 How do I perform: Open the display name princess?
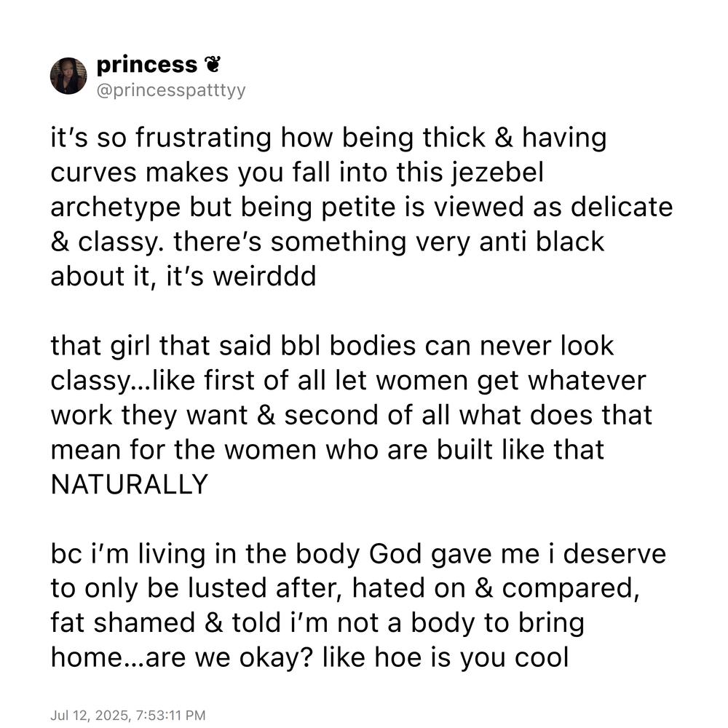[147, 65]
